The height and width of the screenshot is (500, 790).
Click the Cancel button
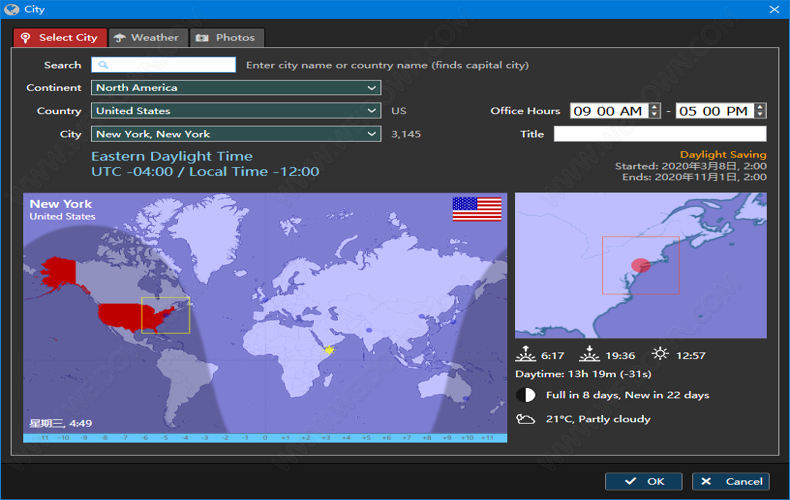click(731, 481)
